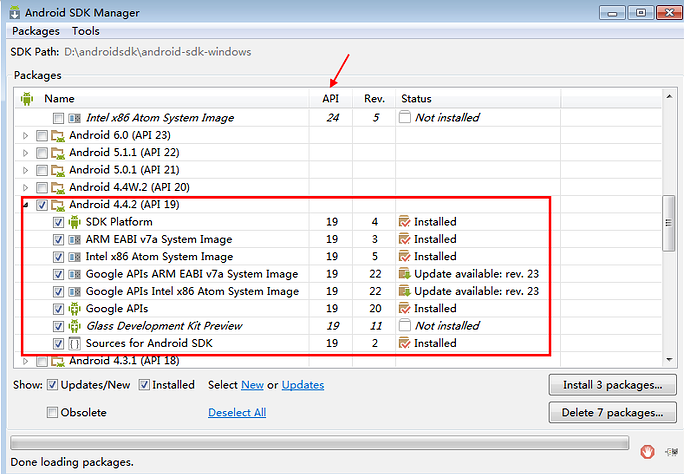Screen dimensions: 684x474
Task: Click the Android robot icon in Name header
Action: (x=27, y=99)
